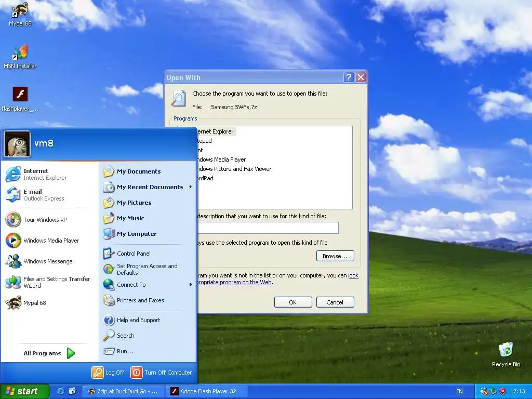Select Windows Picture and Fax Viewer entry
The height and width of the screenshot is (399, 532).
tap(234, 169)
